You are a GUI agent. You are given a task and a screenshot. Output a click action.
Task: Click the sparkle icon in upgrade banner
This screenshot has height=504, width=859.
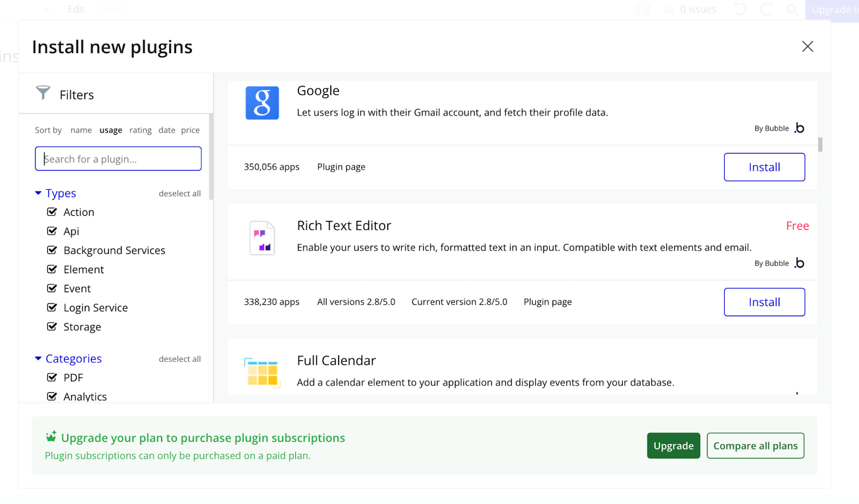pos(51,436)
